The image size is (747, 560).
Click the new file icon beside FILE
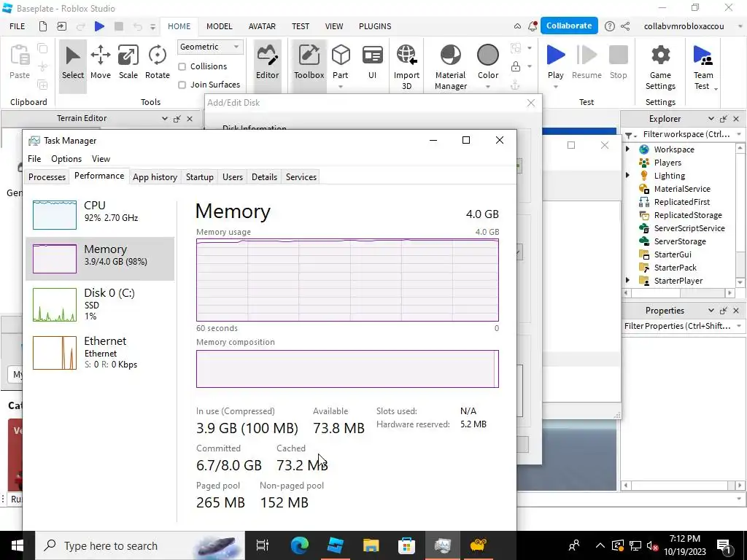43,26
